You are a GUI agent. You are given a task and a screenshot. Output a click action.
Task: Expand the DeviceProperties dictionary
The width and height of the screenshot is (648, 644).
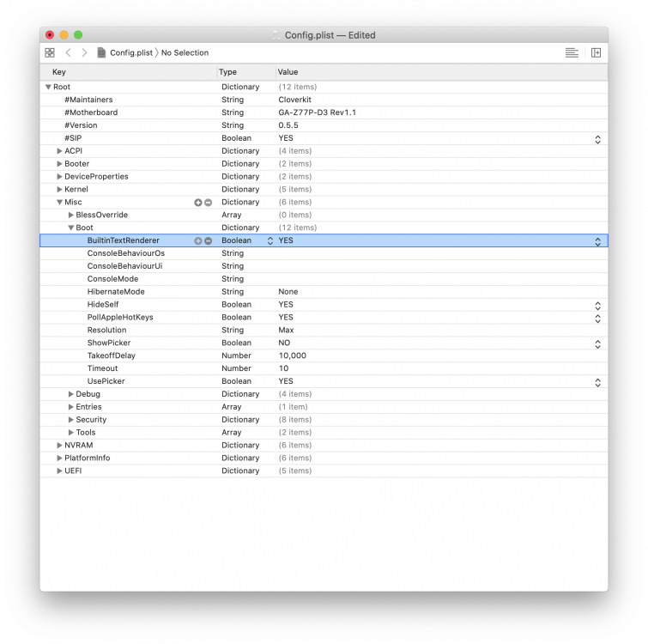(x=59, y=177)
